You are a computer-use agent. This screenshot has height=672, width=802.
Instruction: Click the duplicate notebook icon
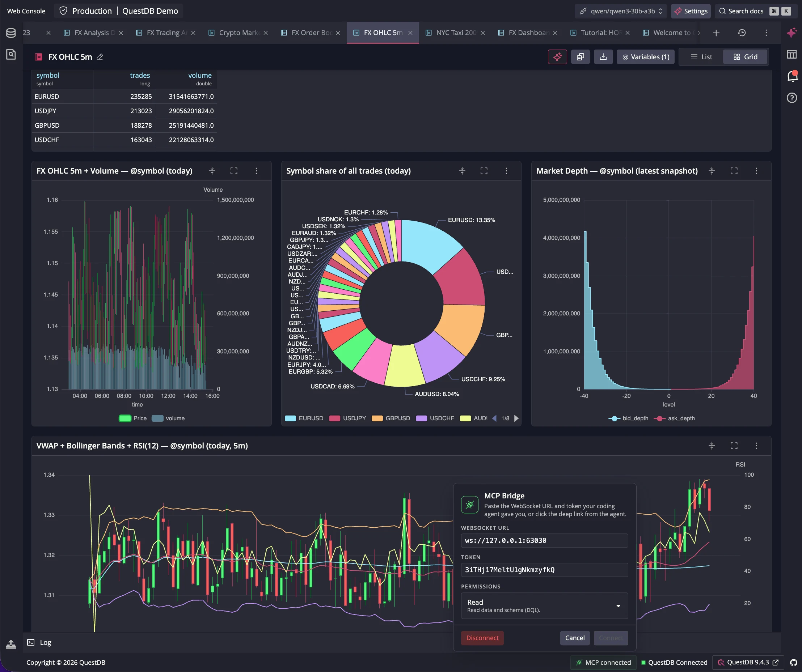[580, 57]
